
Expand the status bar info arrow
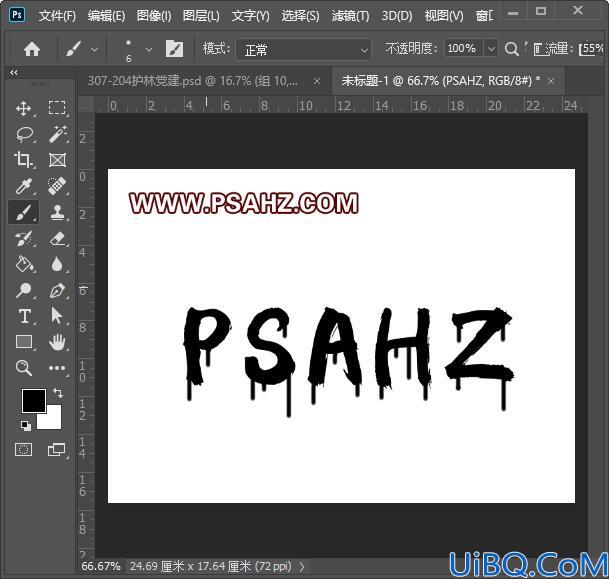pyautogui.click(x=303, y=567)
